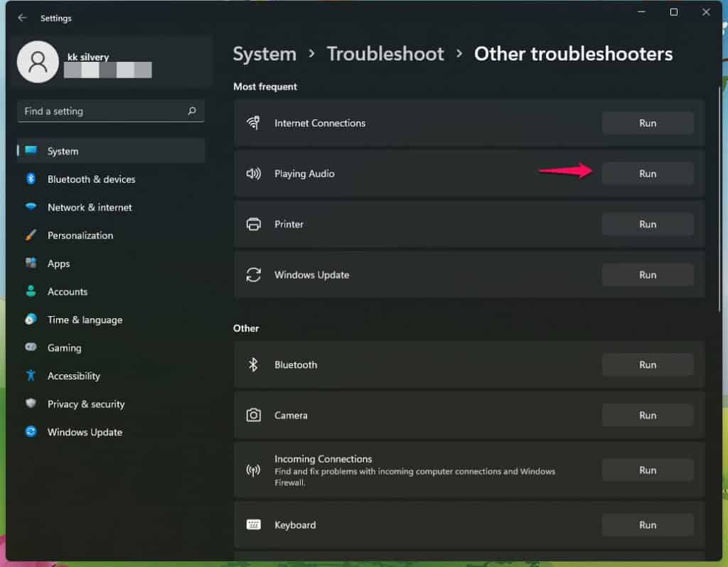Run the Keyboard troubleshooter
The width and height of the screenshot is (728, 567).
(648, 525)
